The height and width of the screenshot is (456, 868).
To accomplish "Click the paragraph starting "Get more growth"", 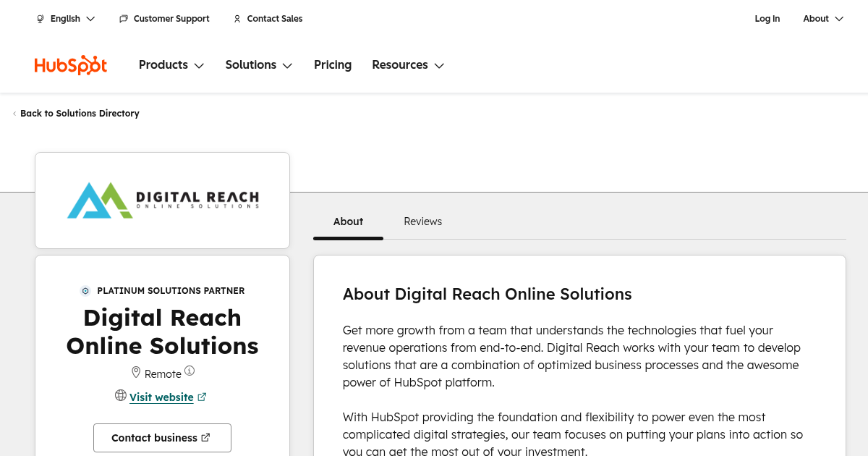I will coord(571,357).
